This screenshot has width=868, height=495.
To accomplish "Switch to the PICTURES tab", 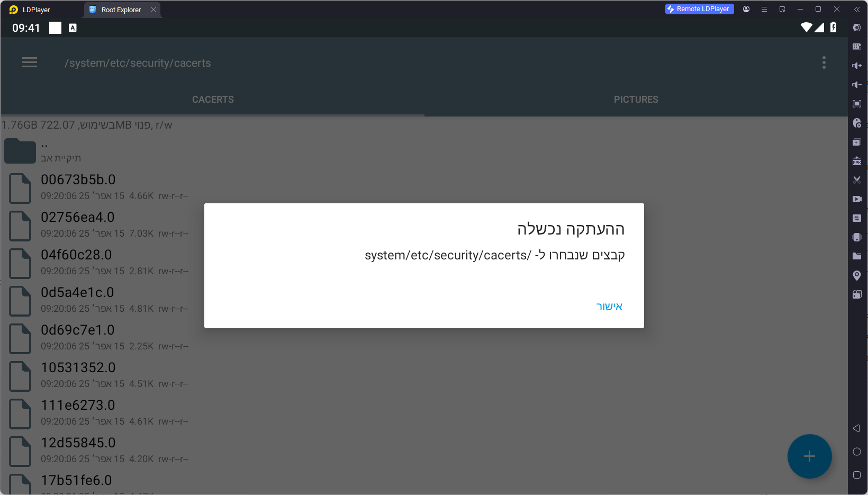I will click(636, 100).
